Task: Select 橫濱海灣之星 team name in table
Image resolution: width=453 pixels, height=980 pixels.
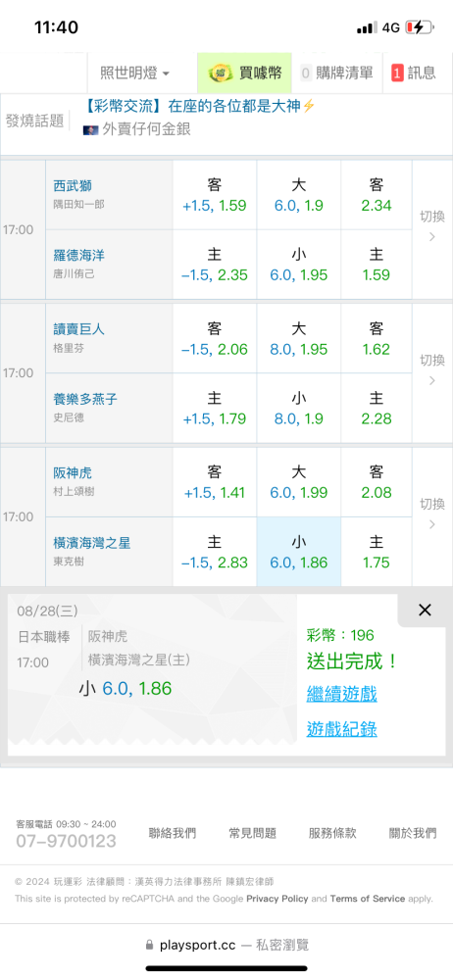Action: [x=92, y=543]
